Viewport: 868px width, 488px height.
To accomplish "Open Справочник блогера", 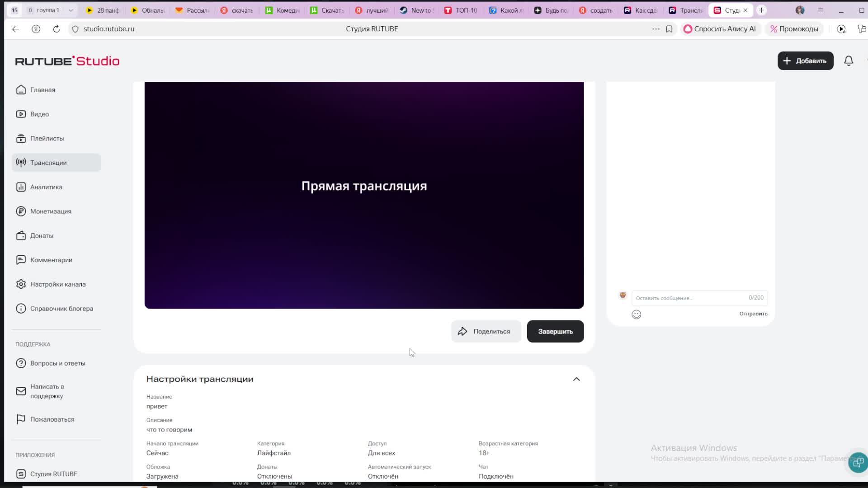I will (x=61, y=308).
